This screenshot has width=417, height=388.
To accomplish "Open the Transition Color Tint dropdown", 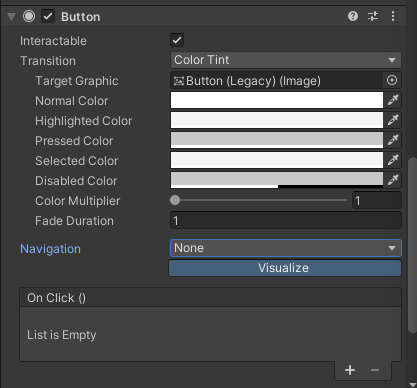I will [x=286, y=60].
